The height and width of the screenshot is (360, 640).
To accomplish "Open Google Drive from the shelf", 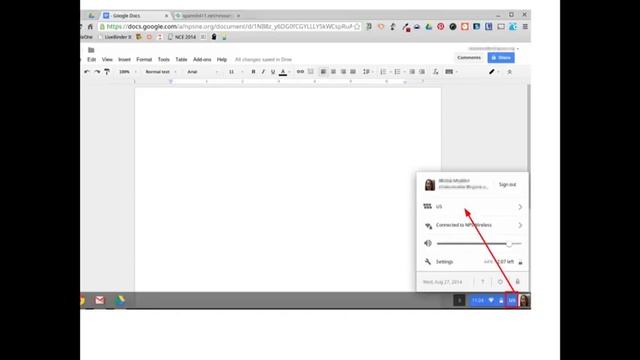I will pyautogui.click(x=120, y=300).
